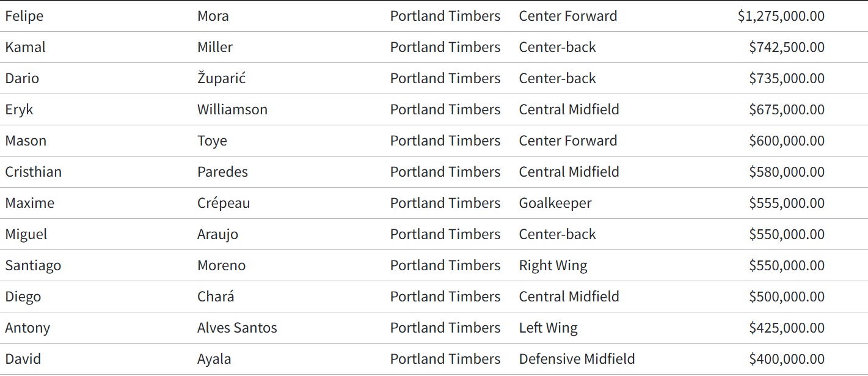Image resolution: width=868 pixels, height=376 pixels.
Task: Click the last name "Crépeau"
Action: click(224, 203)
